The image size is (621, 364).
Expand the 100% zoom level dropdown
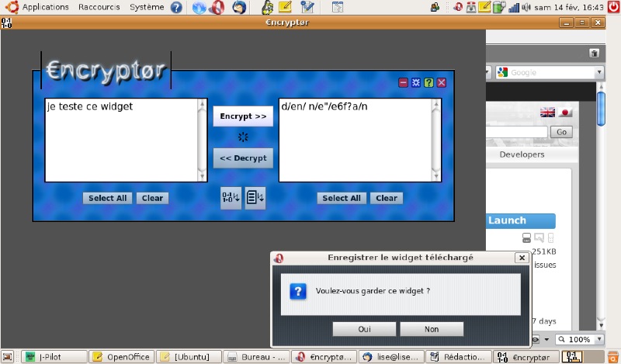point(598,340)
